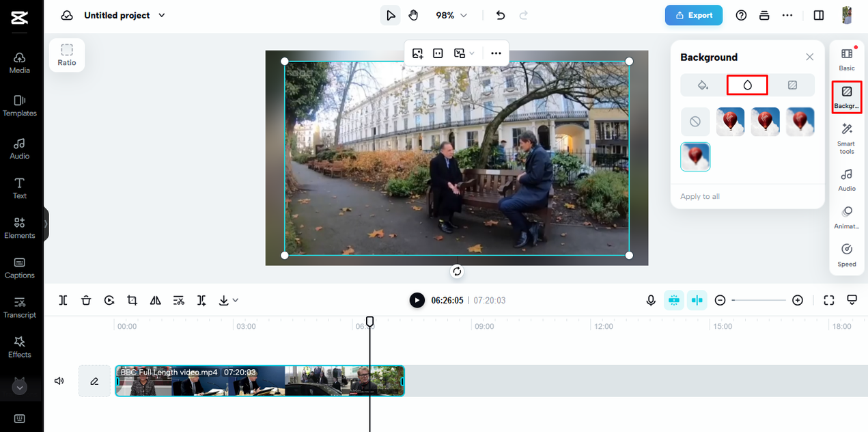868x432 pixels.
Task: Click the transcript-based editing icon in timeline toolbar
Action: (179, 300)
